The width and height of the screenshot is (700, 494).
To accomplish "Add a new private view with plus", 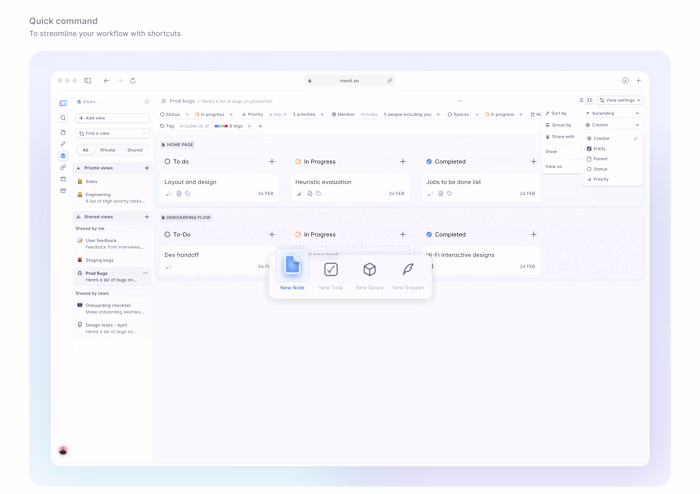I will tap(147, 168).
